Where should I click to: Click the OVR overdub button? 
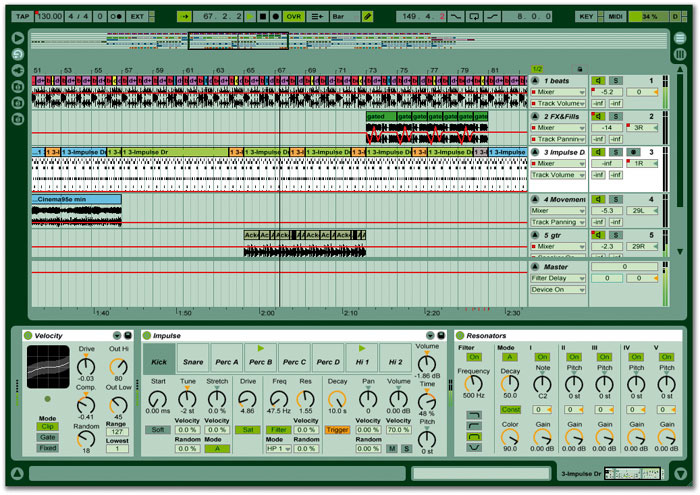coord(293,17)
